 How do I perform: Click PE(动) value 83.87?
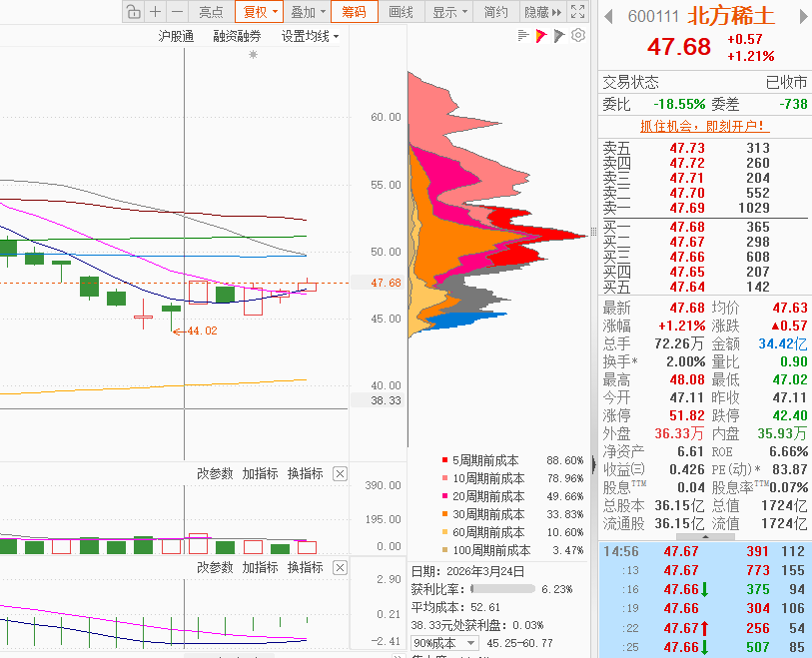point(788,469)
